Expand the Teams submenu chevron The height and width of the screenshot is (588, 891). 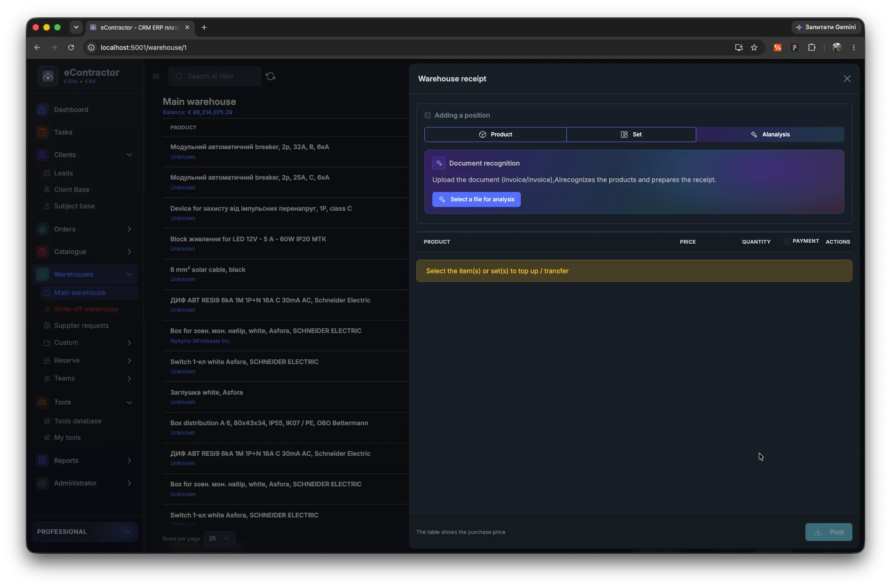point(129,379)
